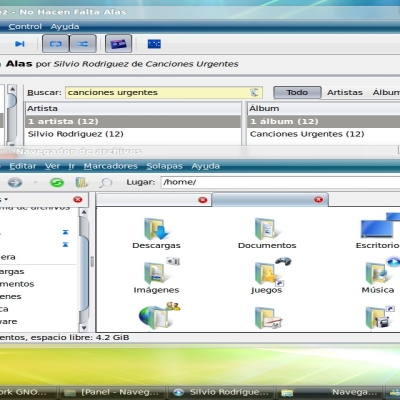Open the Marcadores menu
This screenshot has width=400, height=400.
coord(110,166)
